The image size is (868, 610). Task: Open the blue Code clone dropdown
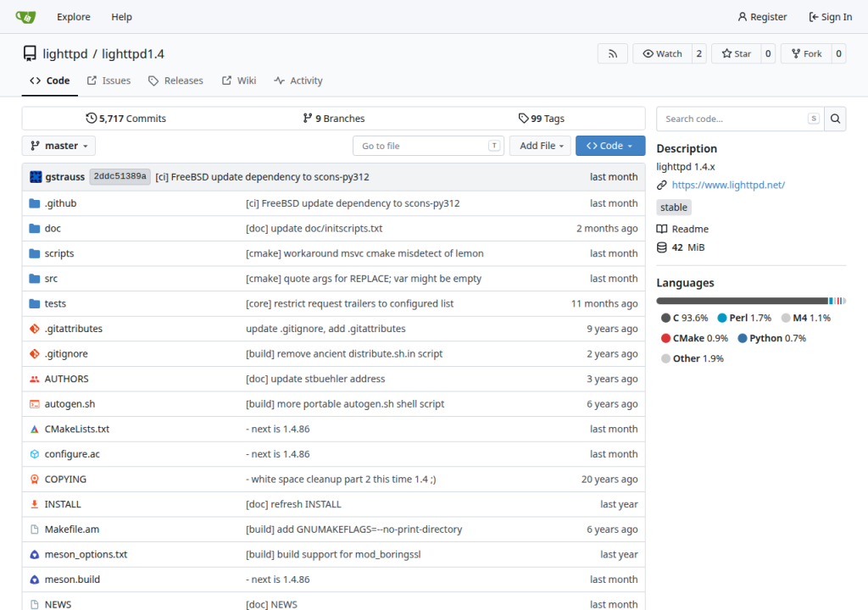tap(610, 146)
